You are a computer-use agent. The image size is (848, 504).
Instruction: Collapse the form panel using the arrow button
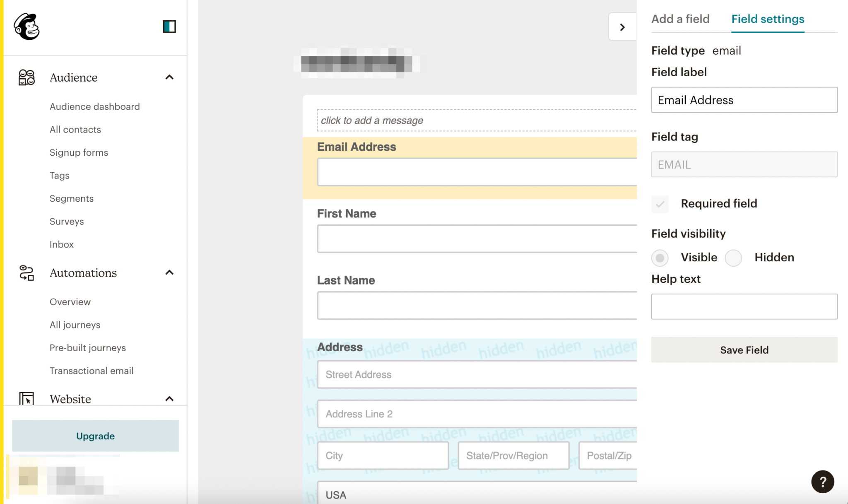[x=622, y=27]
